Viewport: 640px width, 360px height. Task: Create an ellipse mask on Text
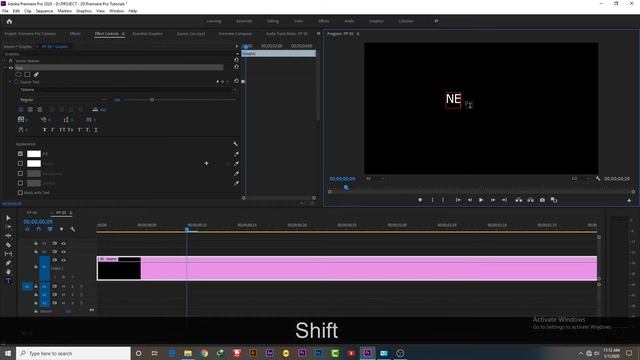point(18,75)
